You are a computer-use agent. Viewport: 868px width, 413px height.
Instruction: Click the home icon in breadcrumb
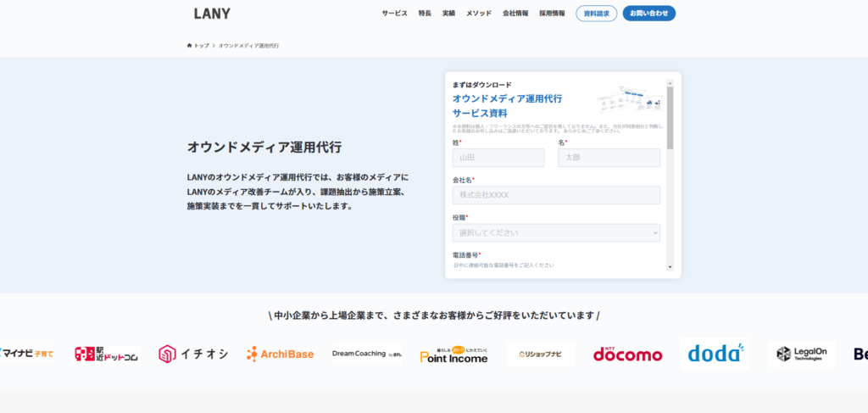(x=189, y=46)
